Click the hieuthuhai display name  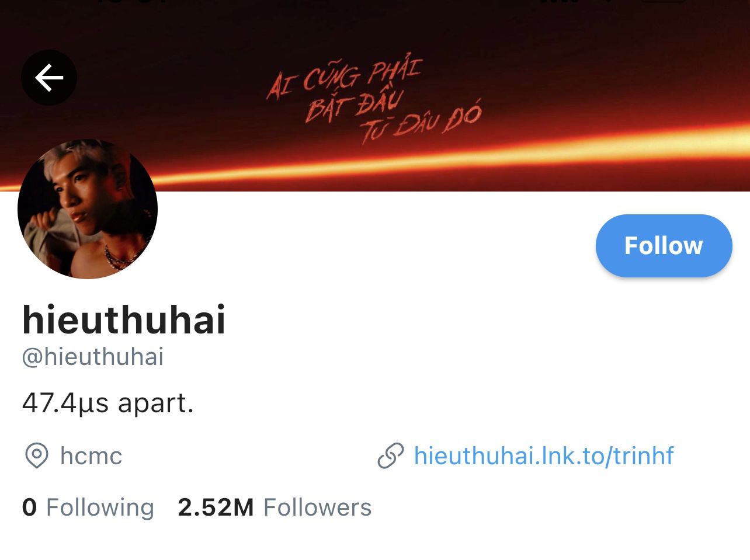pyautogui.click(x=124, y=319)
